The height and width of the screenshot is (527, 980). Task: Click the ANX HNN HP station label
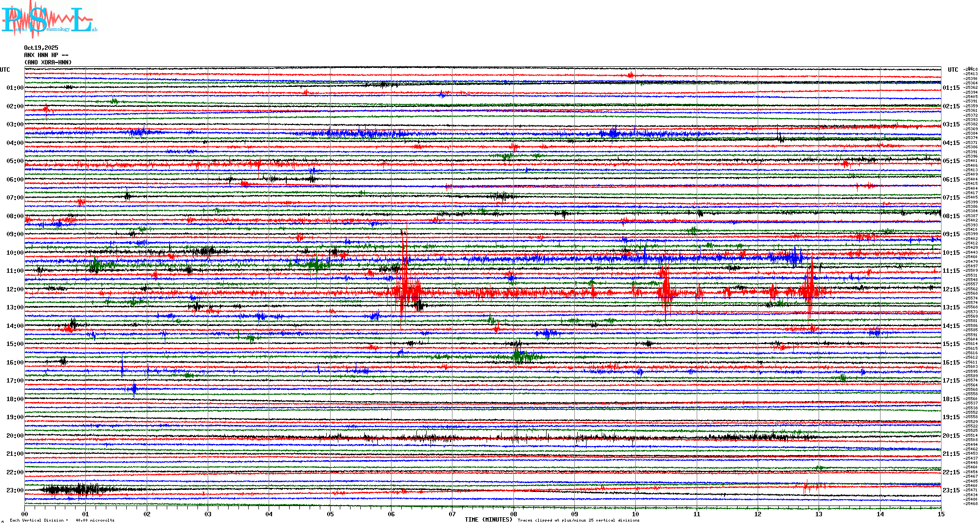tap(46, 55)
